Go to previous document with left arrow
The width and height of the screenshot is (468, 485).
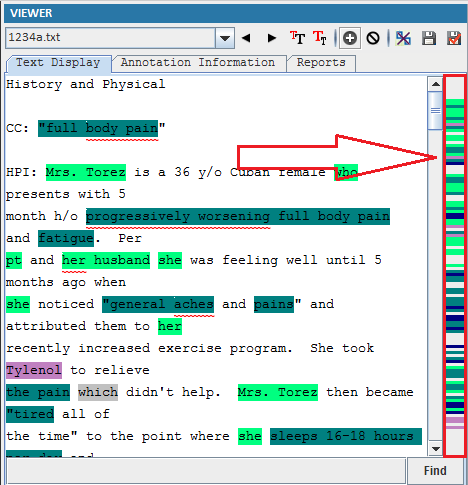246,38
